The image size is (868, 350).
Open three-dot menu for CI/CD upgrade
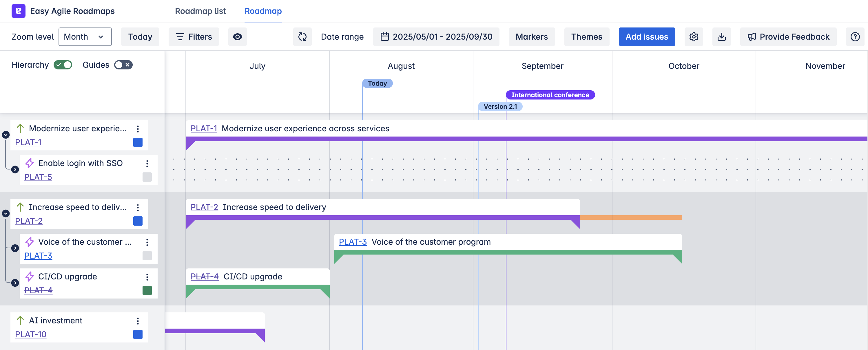click(x=147, y=277)
